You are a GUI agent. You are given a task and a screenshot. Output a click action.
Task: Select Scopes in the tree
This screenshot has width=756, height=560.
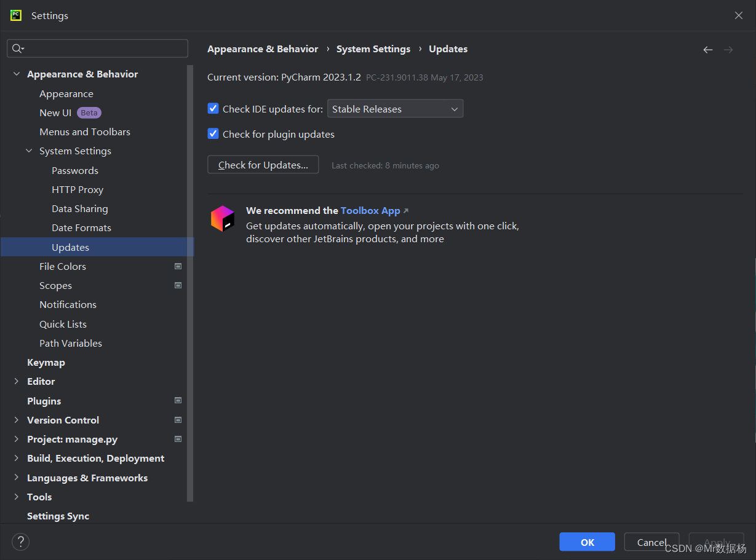[55, 285]
